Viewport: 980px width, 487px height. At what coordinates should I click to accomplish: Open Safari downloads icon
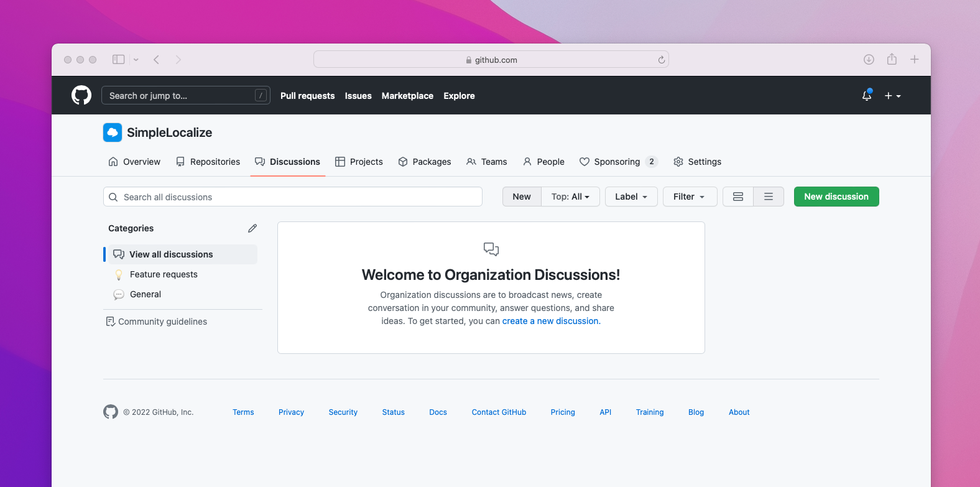869,60
